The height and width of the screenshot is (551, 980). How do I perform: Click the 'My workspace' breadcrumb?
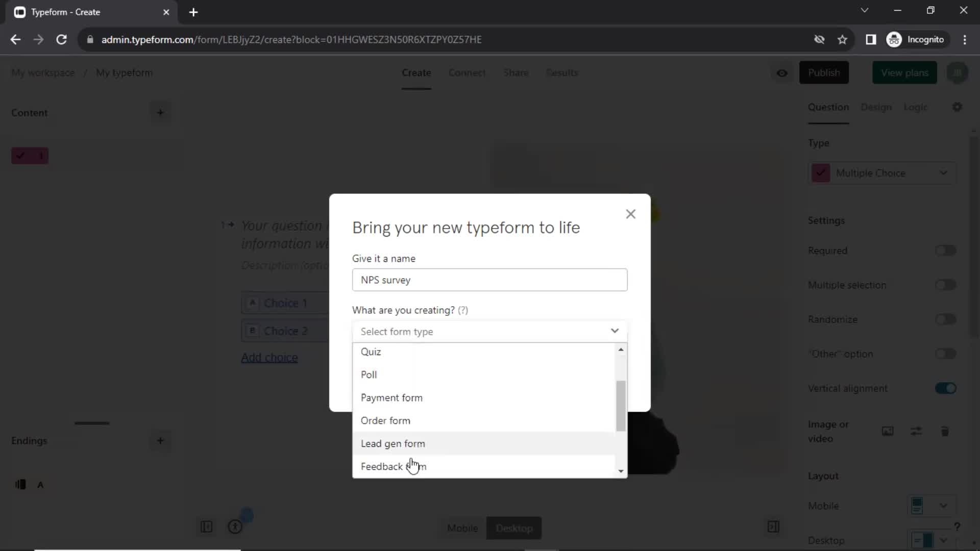click(43, 72)
